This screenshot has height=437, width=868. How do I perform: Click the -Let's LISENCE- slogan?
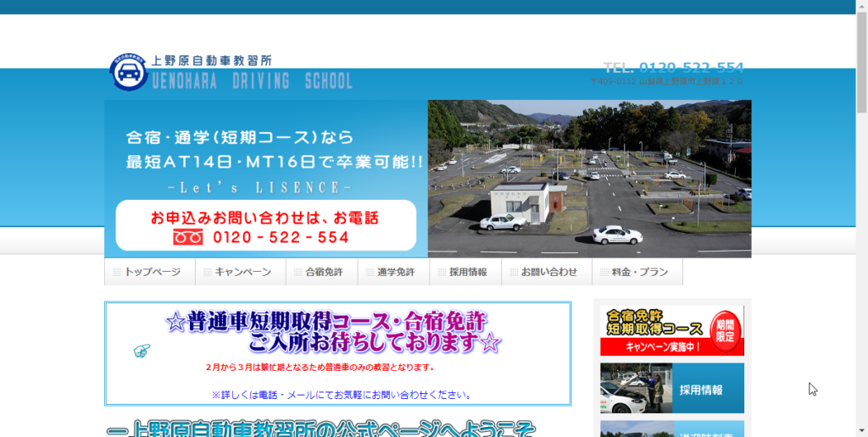click(259, 188)
